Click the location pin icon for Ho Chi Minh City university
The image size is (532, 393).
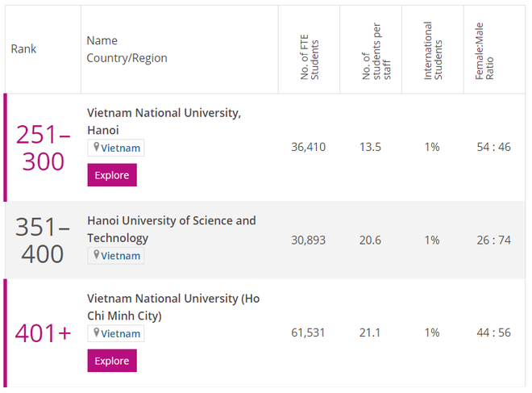click(97, 333)
